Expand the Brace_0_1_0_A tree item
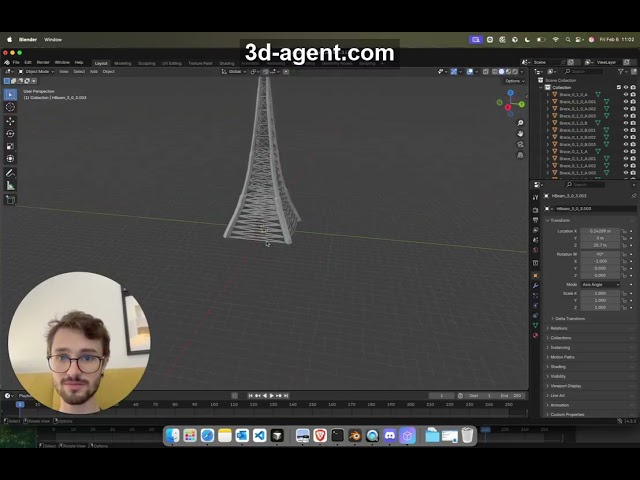This screenshot has width=640, height=480. pyautogui.click(x=548, y=94)
